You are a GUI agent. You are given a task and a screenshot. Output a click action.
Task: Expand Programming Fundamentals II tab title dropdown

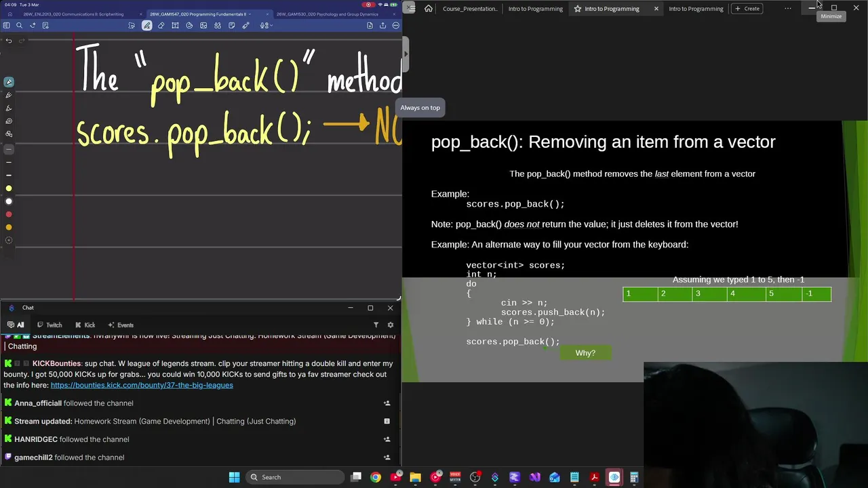tap(250, 14)
